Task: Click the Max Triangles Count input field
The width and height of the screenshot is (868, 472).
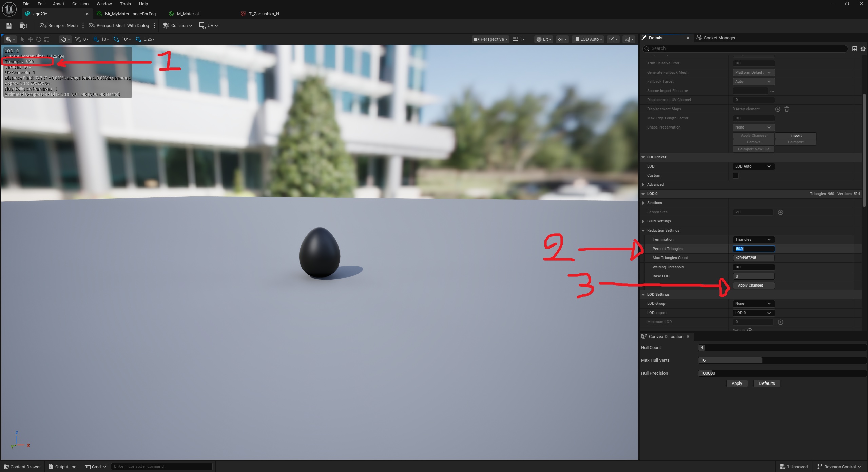Action: (x=753, y=258)
